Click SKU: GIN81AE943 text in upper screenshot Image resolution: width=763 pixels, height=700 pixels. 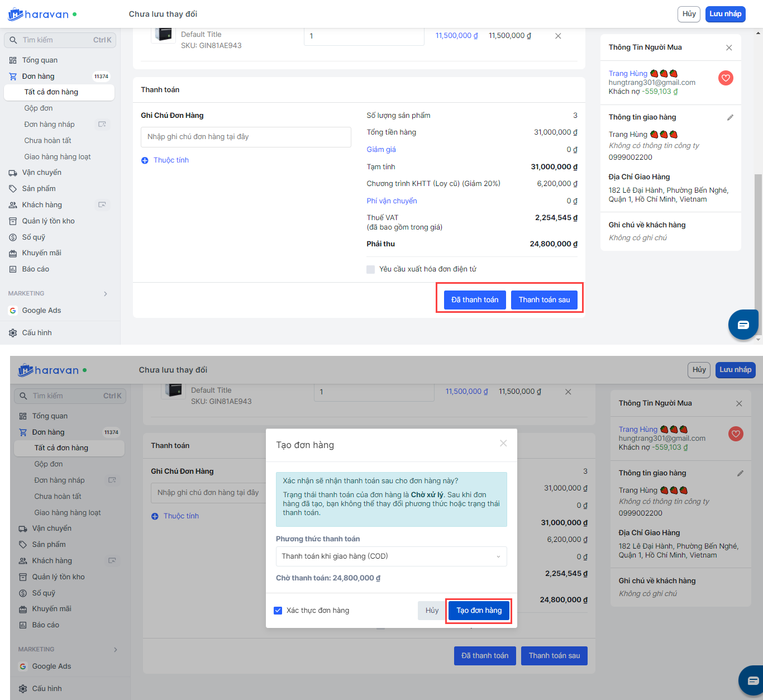[211, 46]
